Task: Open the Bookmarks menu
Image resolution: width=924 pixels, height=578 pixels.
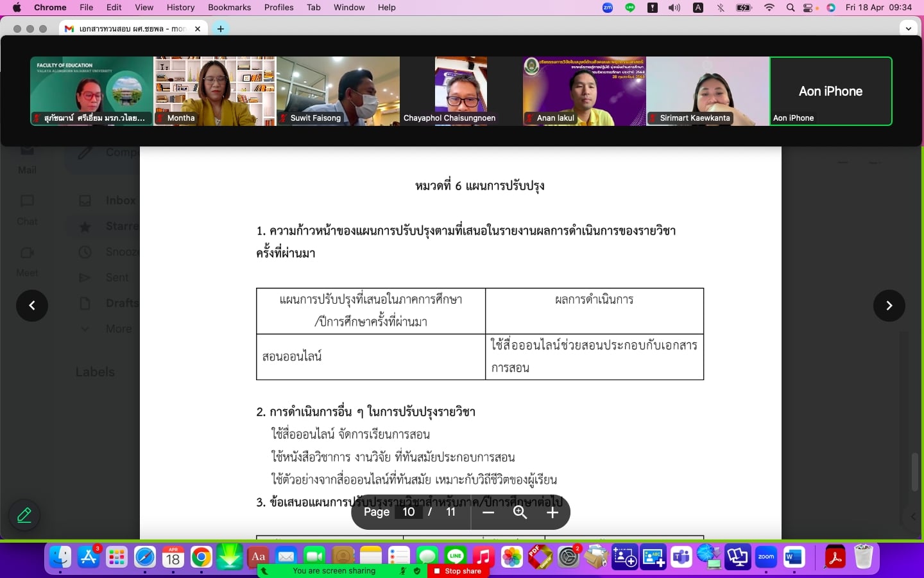Action: [x=229, y=8]
